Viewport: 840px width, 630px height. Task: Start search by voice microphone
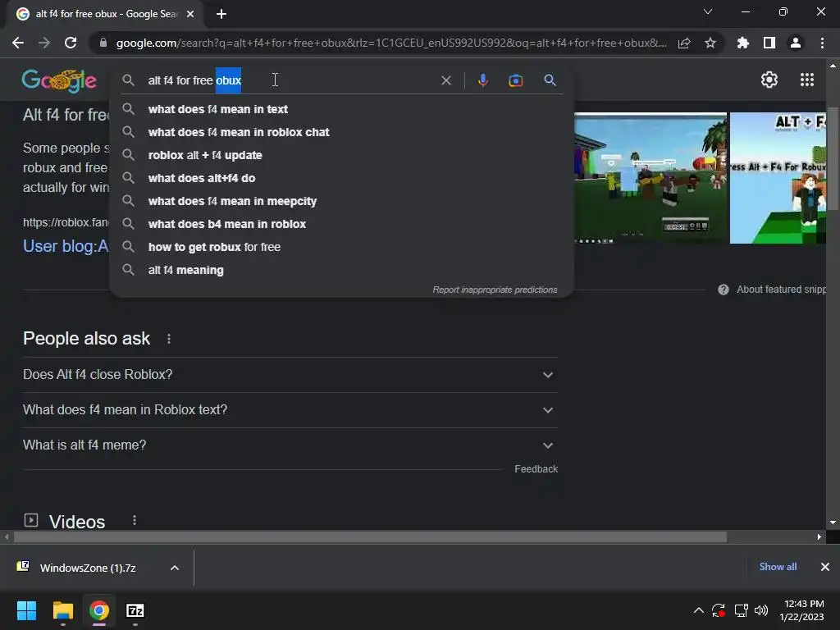click(x=482, y=80)
